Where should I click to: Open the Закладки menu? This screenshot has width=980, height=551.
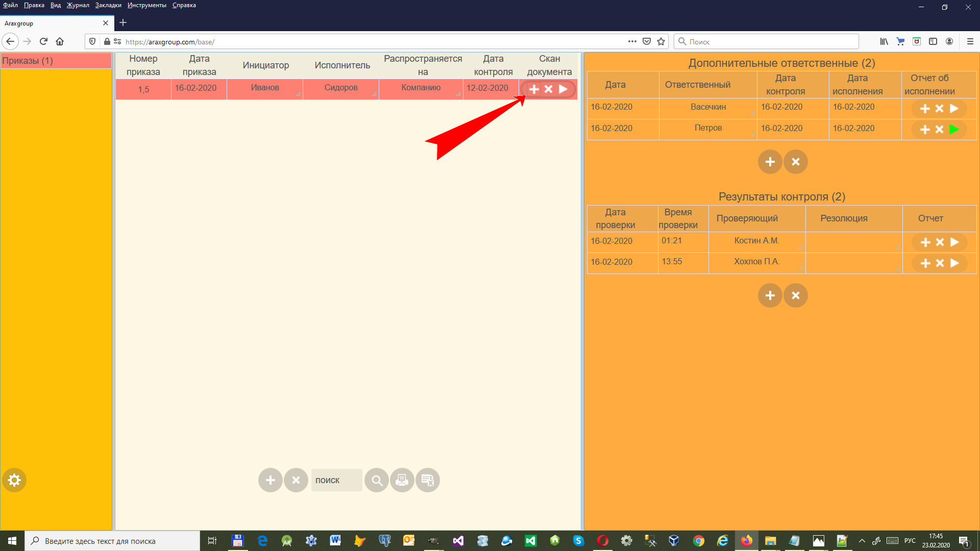coord(108,5)
